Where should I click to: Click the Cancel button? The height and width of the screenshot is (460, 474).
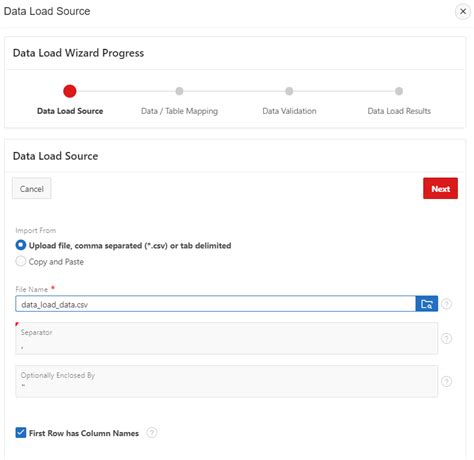(x=32, y=189)
